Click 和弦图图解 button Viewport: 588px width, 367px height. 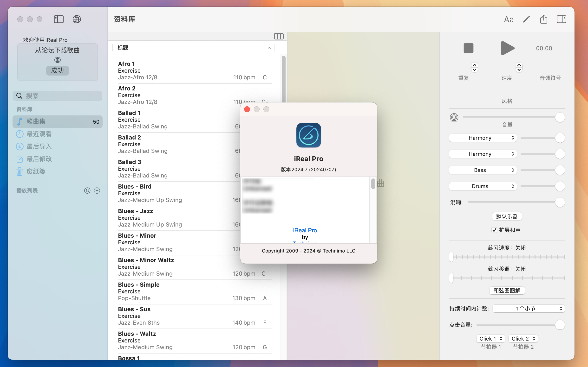(x=506, y=290)
